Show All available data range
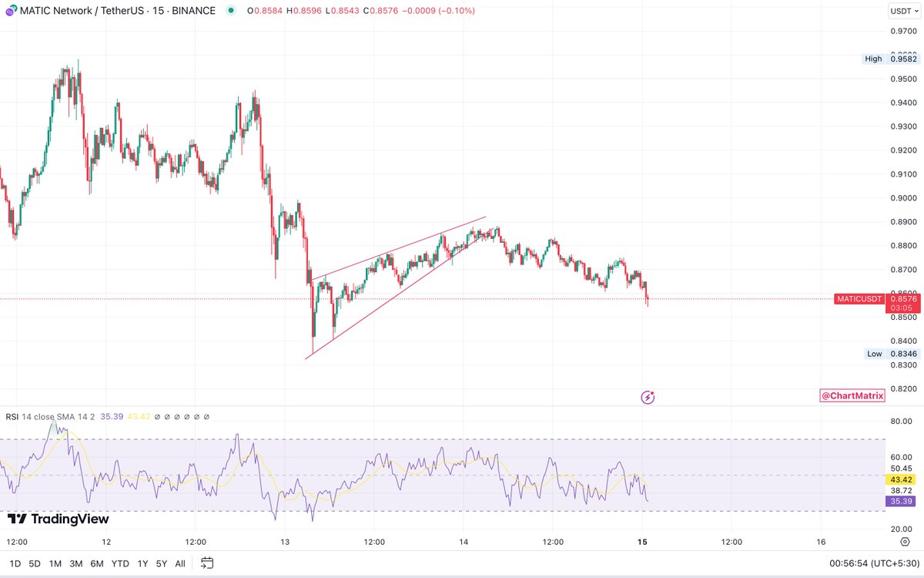 coord(179,563)
